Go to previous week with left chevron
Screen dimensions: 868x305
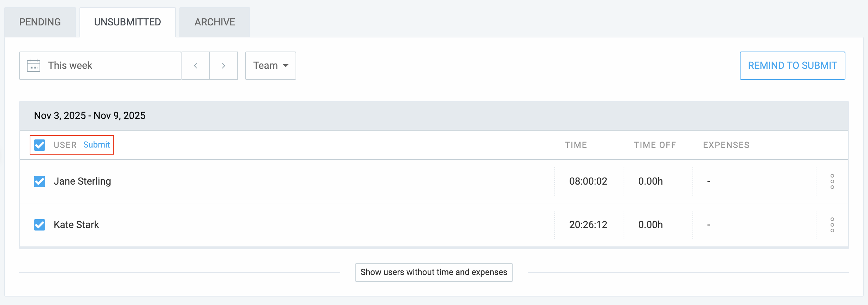195,66
